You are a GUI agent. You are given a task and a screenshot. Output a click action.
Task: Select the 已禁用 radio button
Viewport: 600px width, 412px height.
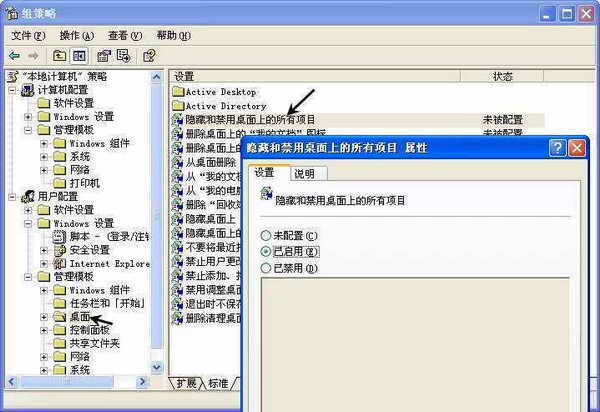(265, 268)
